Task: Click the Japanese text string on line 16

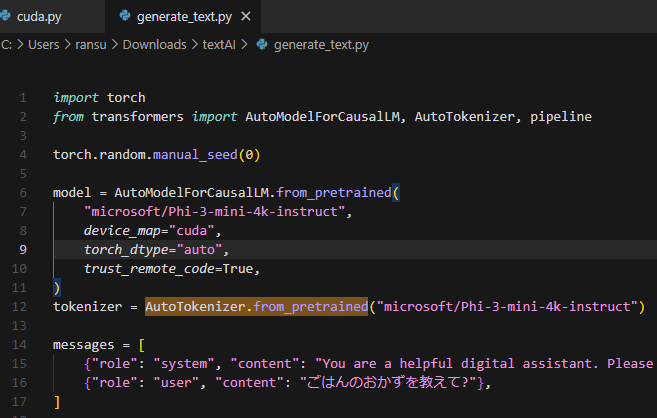Action: tap(388, 382)
